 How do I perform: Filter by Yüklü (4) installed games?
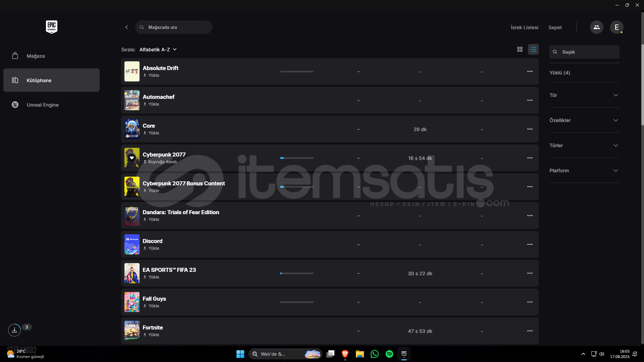(559, 73)
